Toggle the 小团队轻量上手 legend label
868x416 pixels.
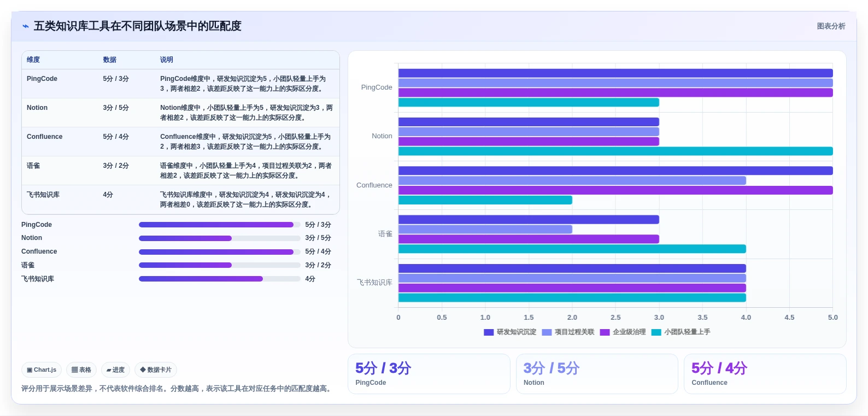687,332
